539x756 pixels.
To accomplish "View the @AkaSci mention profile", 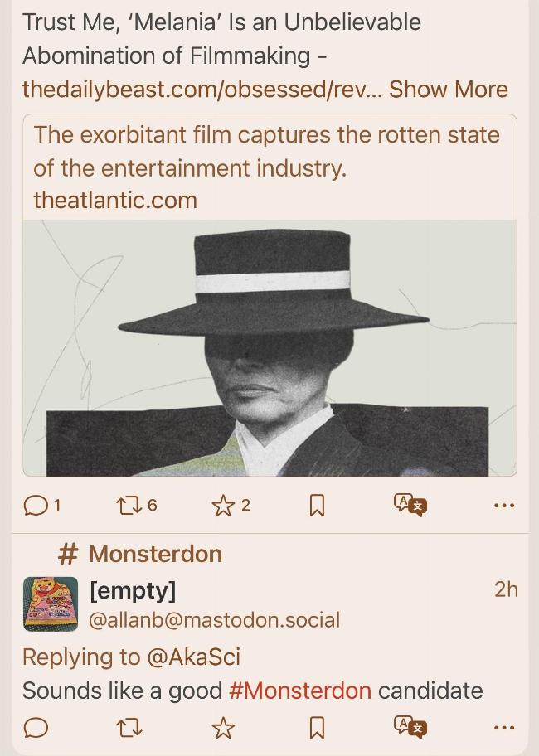I will point(193,657).
